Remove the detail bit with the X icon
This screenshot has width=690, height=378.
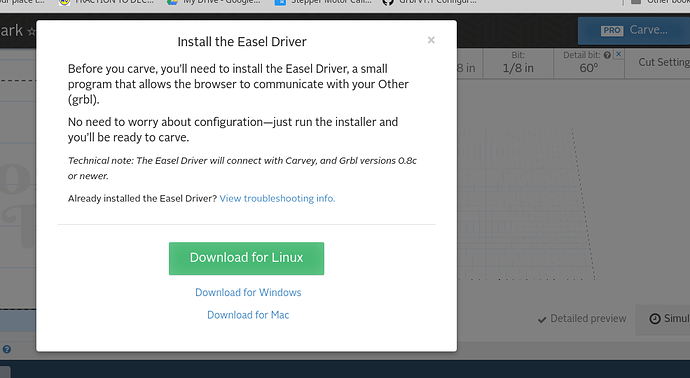618,54
